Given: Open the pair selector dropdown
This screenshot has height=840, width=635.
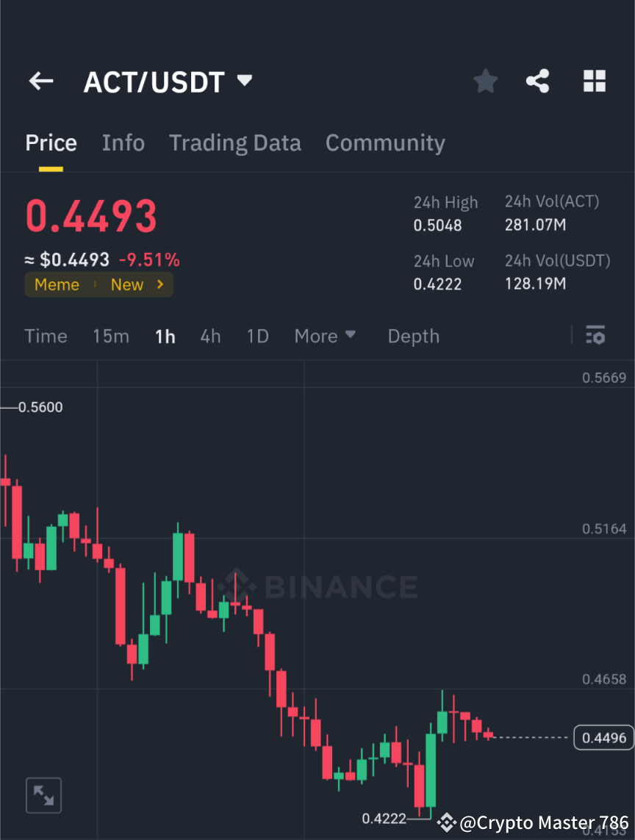Looking at the screenshot, I should click(x=244, y=82).
